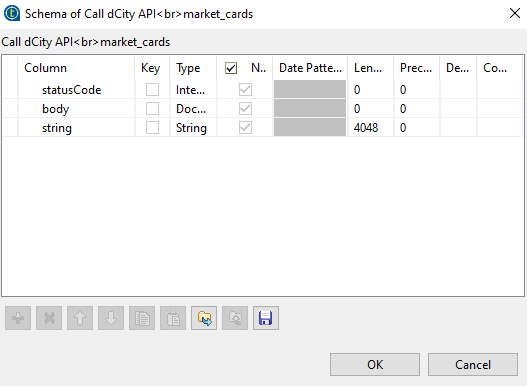This screenshot has height=386, width=527.
Task: Click the greyed-out icon between the folder and floppy-disk icons
Action: coord(235,318)
